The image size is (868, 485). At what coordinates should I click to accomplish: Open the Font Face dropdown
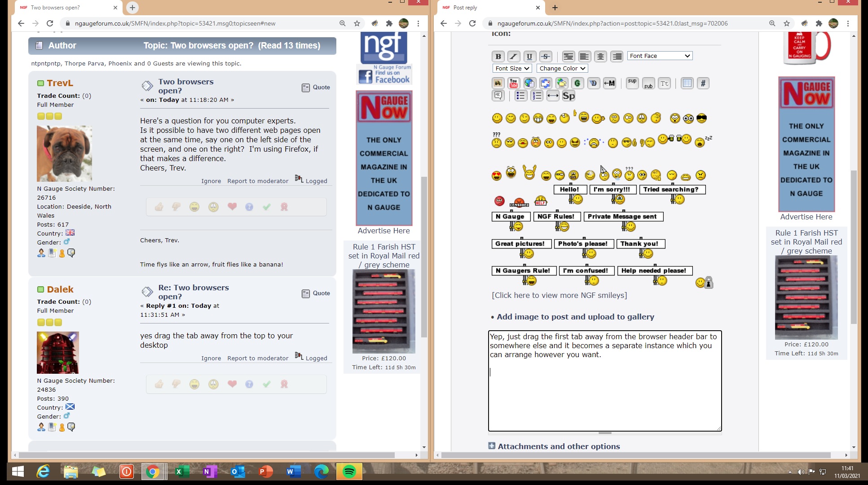point(660,56)
